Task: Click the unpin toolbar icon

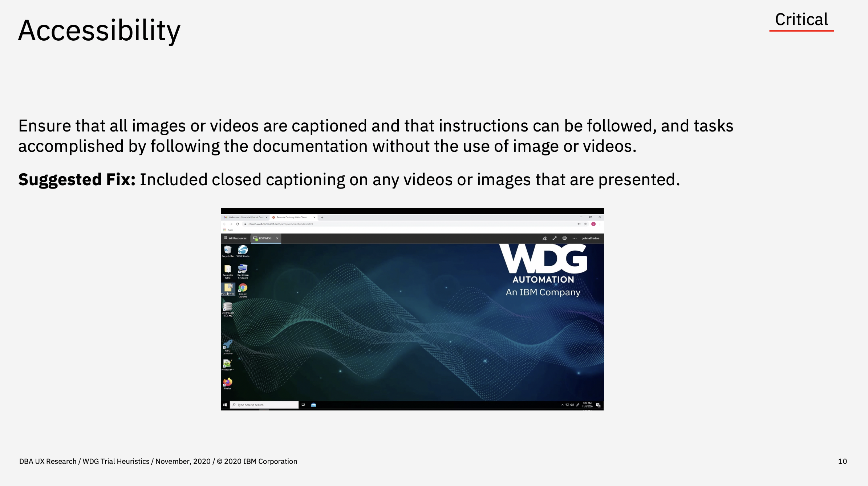Action: coord(544,238)
